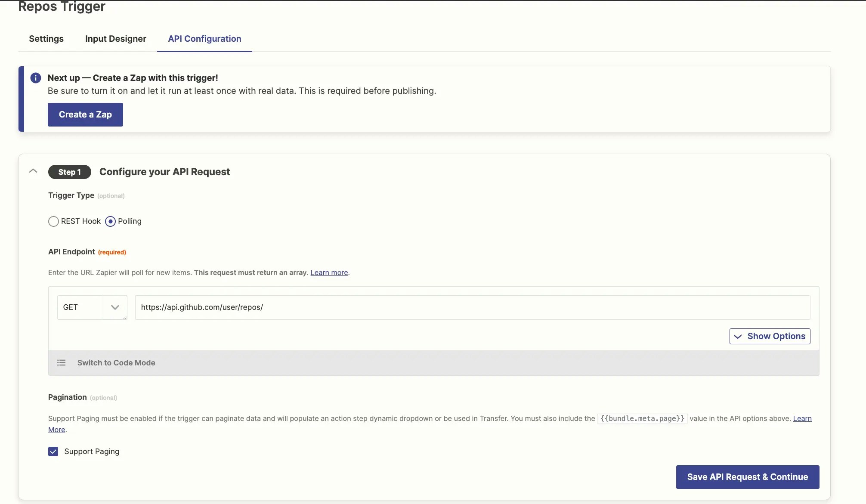Select the Polling radio button
The height and width of the screenshot is (504, 866).
coord(111,222)
